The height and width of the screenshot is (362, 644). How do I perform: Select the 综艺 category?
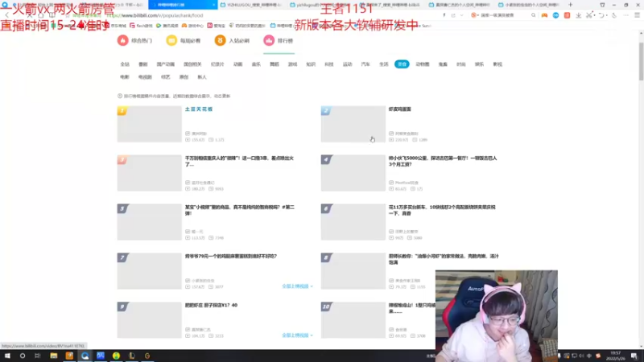(166, 77)
